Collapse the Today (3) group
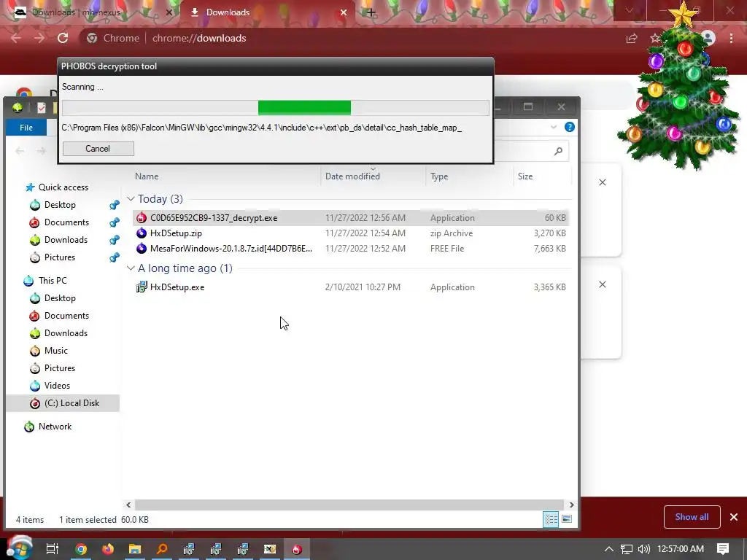 pyautogui.click(x=131, y=199)
